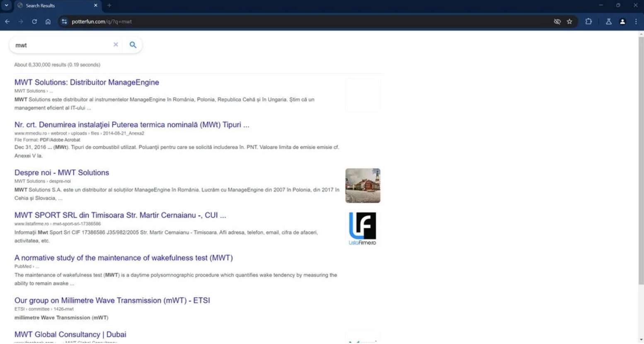Close the Search Results tab
This screenshot has width=644, height=344.
coord(95,5)
